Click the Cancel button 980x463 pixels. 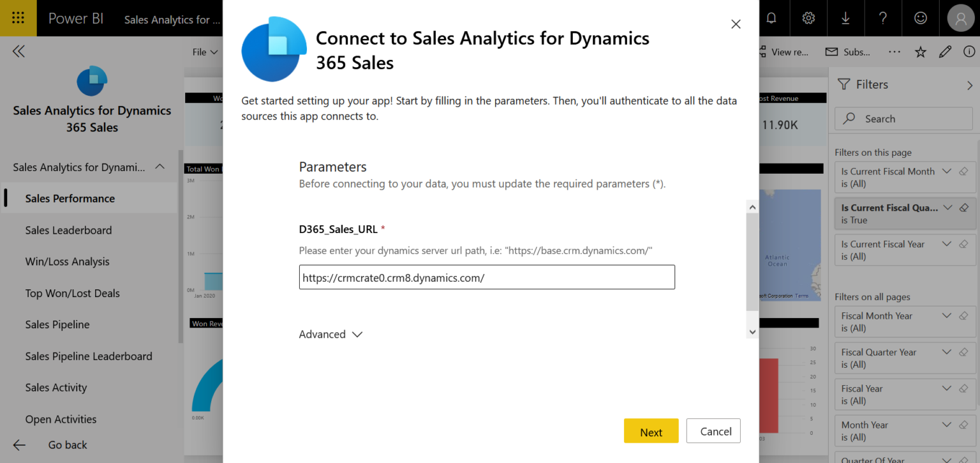click(713, 431)
